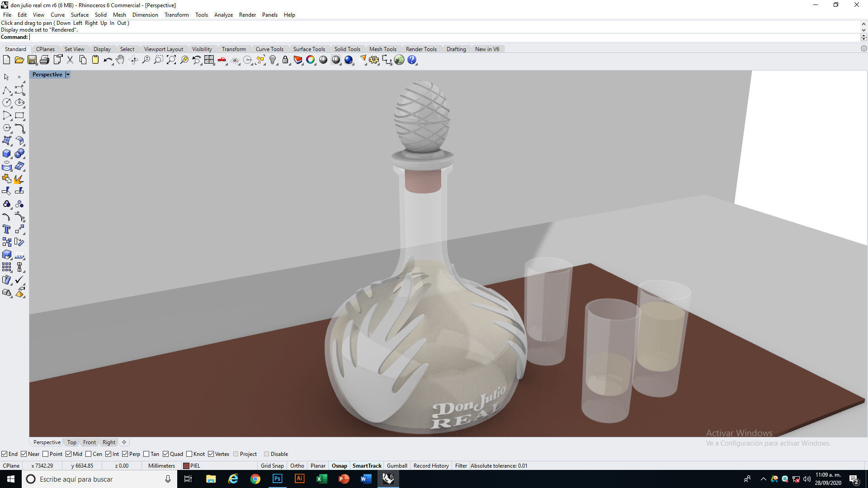Click the color wheel Properties icon
868x488 pixels.
pos(311,60)
